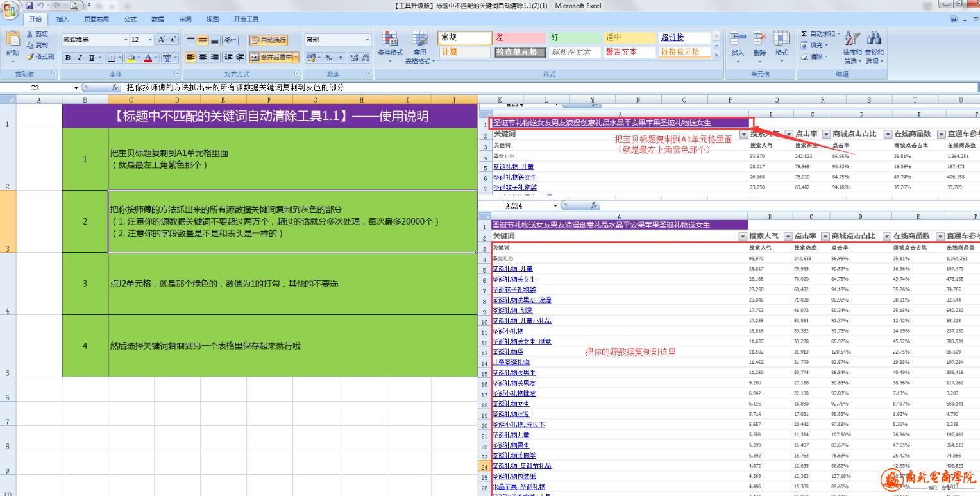Switch to the 数据 ribbon tab
The height and width of the screenshot is (496, 980).
(158, 19)
